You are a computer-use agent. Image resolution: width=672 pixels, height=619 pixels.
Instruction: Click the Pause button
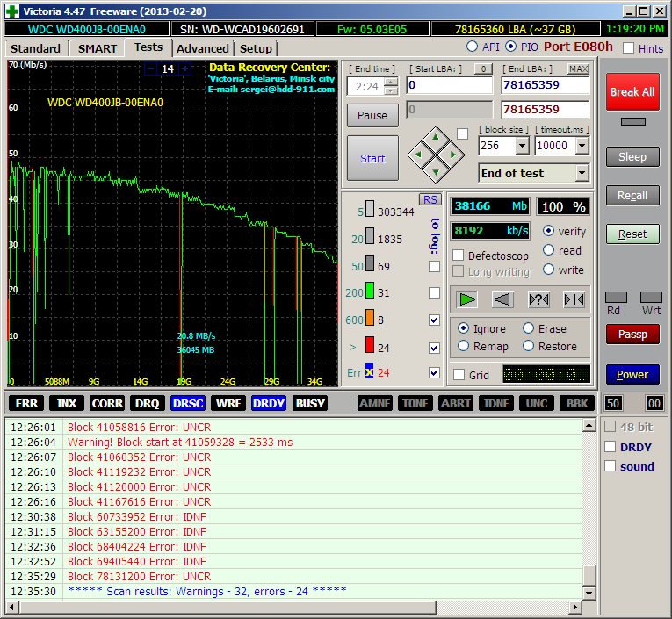(x=372, y=115)
